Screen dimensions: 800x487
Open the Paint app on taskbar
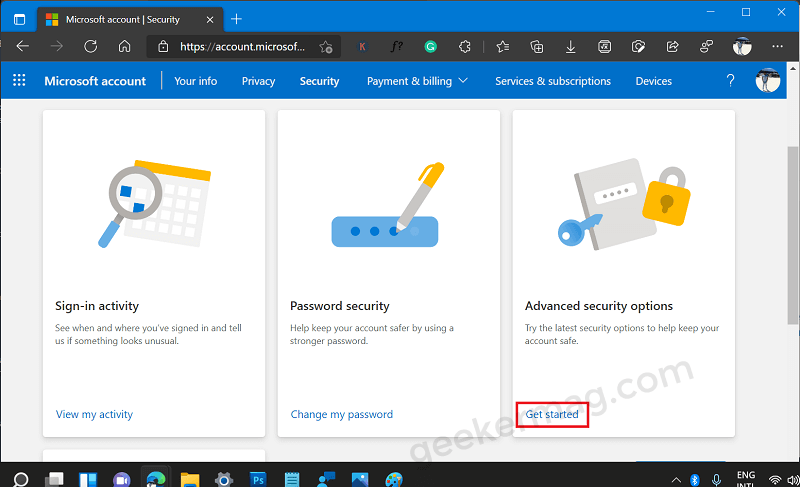(394, 479)
